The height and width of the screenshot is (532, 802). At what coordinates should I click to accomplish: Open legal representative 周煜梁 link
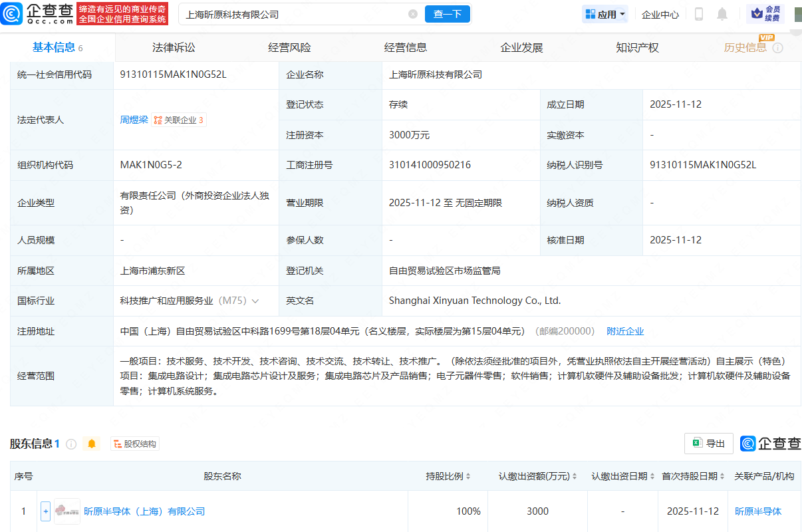[x=134, y=120]
